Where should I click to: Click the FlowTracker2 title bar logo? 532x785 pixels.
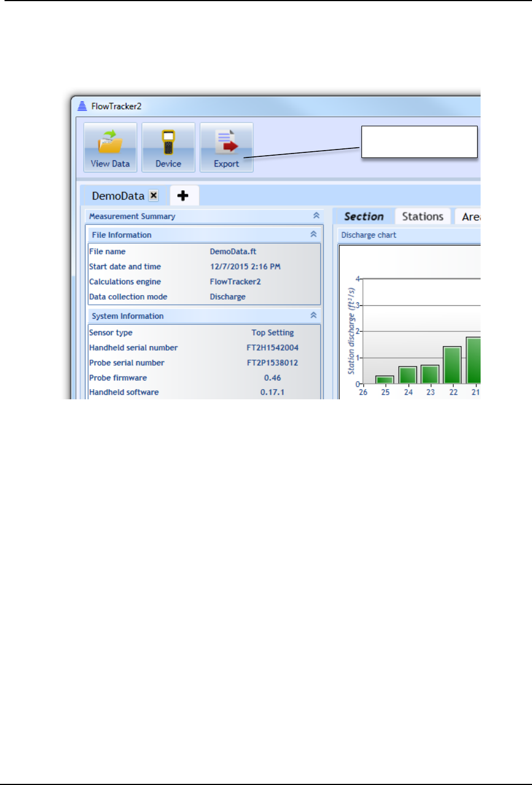[x=82, y=106]
